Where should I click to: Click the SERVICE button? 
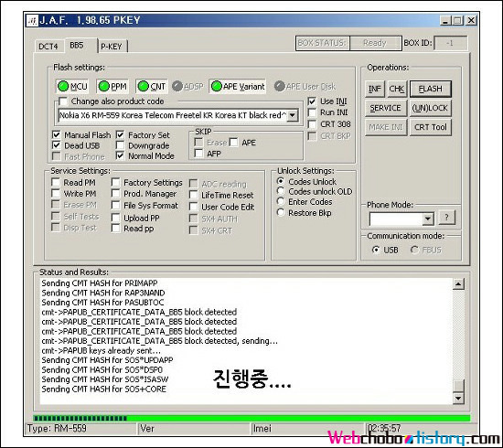coord(386,108)
